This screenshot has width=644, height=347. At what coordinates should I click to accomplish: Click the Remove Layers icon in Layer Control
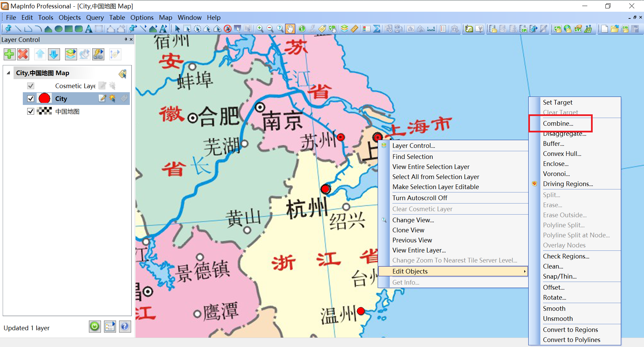(23, 54)
